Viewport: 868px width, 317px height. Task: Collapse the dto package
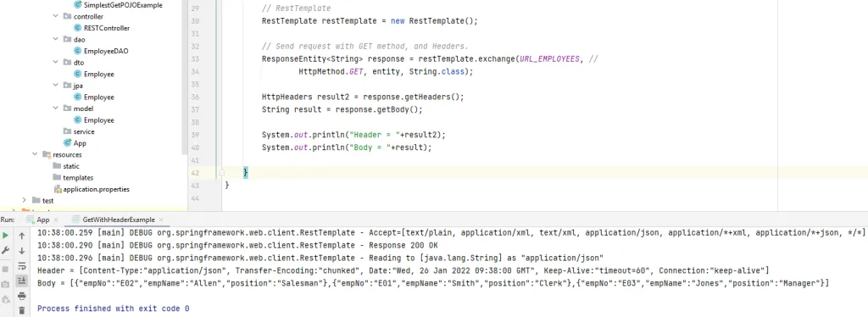coord(55,63)
